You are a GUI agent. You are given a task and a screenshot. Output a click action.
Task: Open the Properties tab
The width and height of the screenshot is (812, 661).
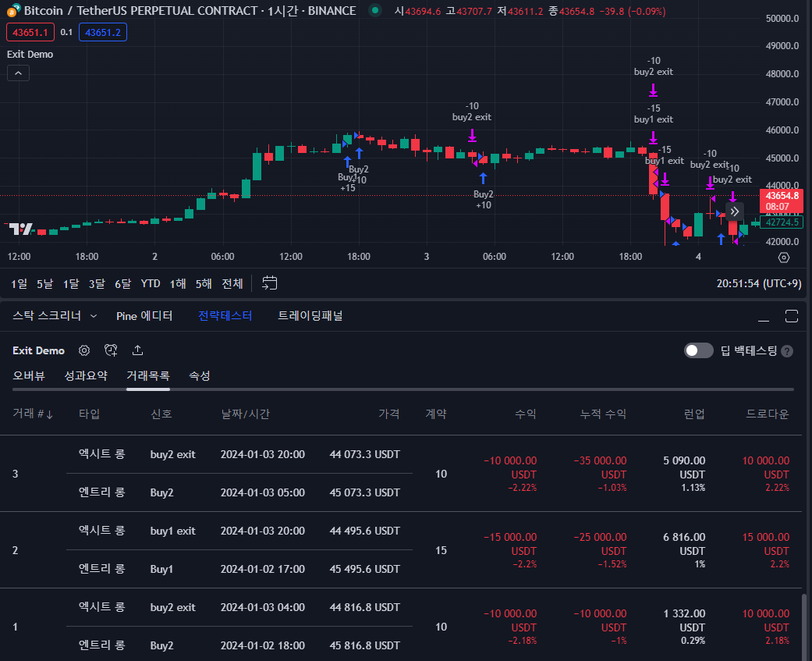[x=200, y=376]
